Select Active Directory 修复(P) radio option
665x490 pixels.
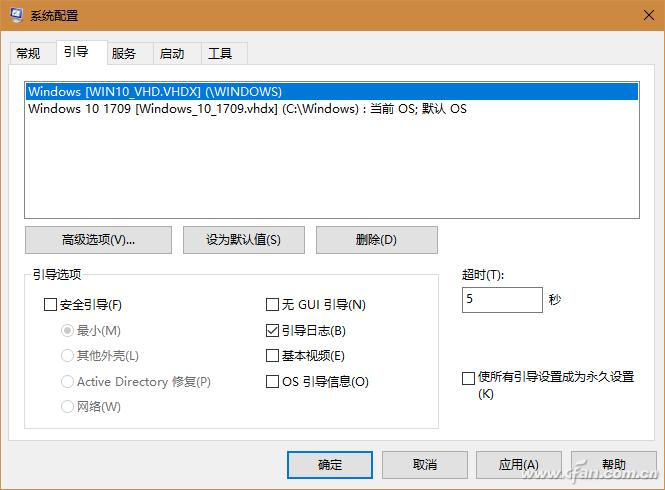tap(67, 381)
